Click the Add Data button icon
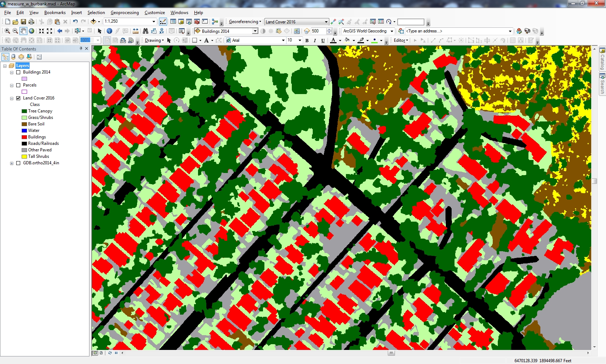Screen dimensions: 606x364 click(93, 22)
